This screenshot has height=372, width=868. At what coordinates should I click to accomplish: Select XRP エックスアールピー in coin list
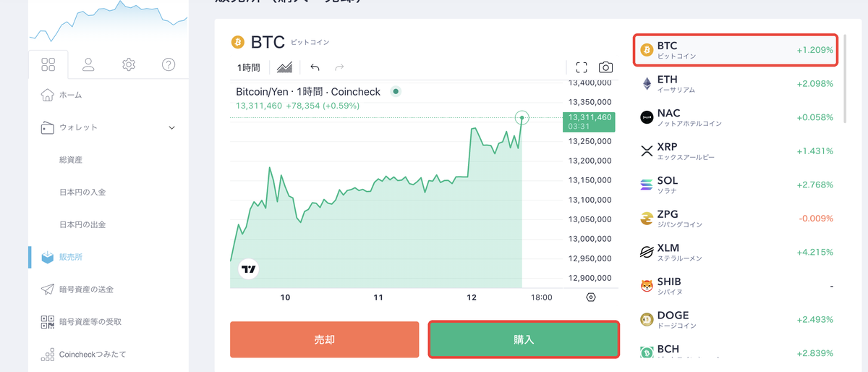click(x=736, y=151)
